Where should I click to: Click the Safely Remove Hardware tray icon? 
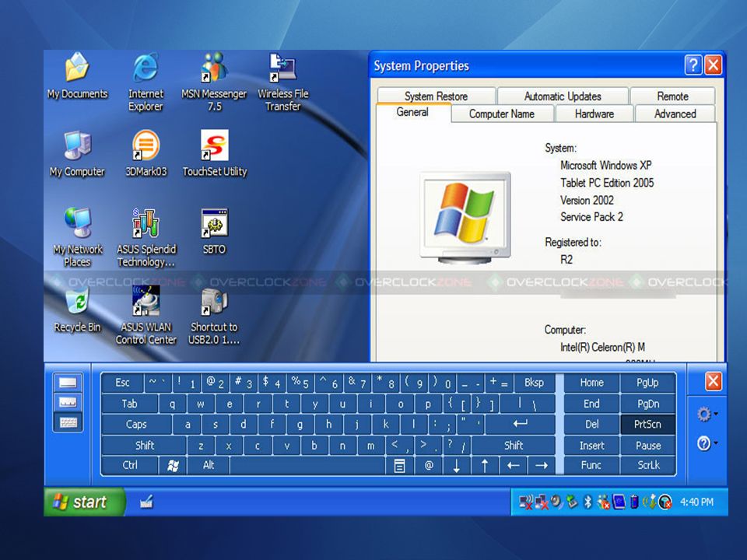572,502
